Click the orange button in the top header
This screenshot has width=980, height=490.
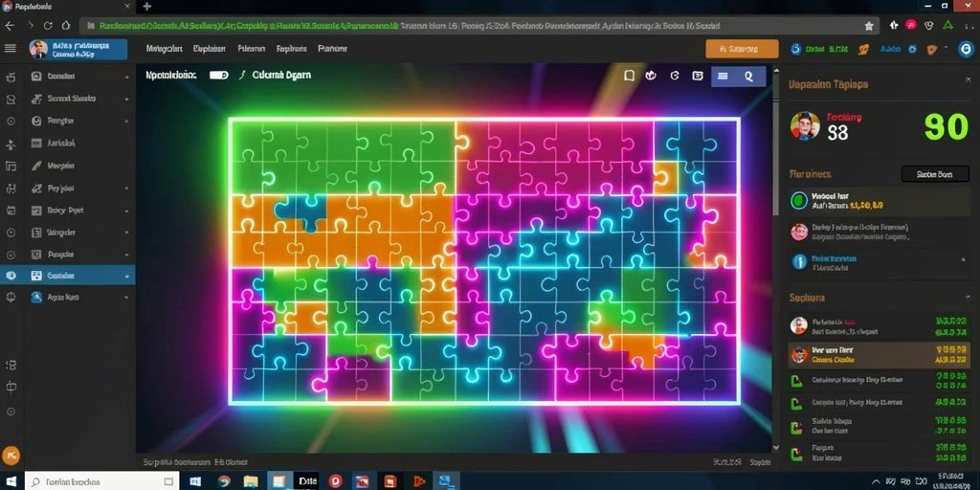pos(742,49)
